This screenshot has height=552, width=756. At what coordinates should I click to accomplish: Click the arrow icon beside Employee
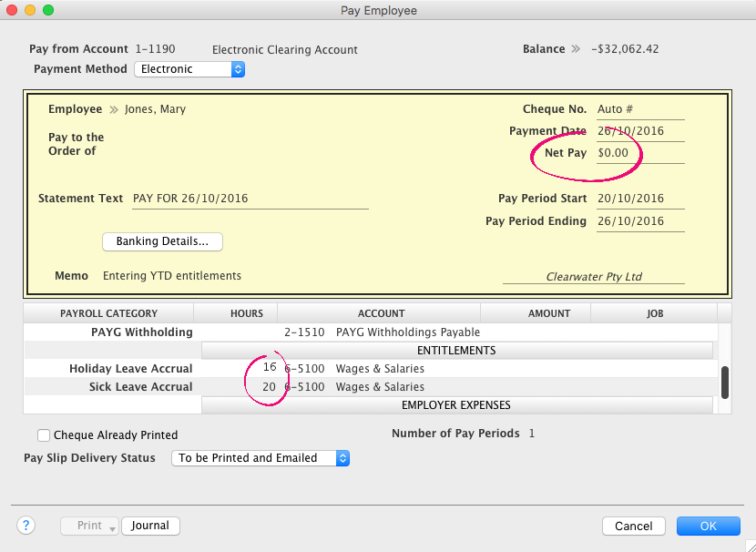coord(114,109)
